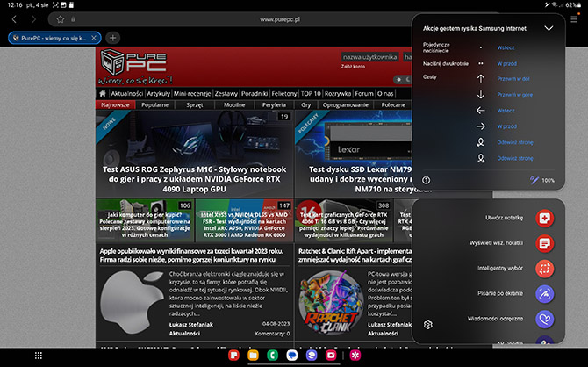Open the app drawer grid in taskbar
This screenshot has height=367, width=588.
pos(39,356)
